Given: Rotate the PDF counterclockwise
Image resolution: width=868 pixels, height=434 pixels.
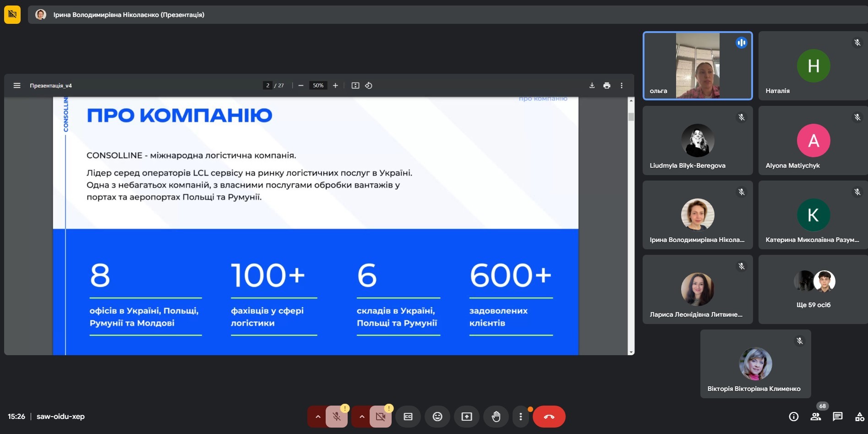Looking at the screenshot, I should (369, 86).
